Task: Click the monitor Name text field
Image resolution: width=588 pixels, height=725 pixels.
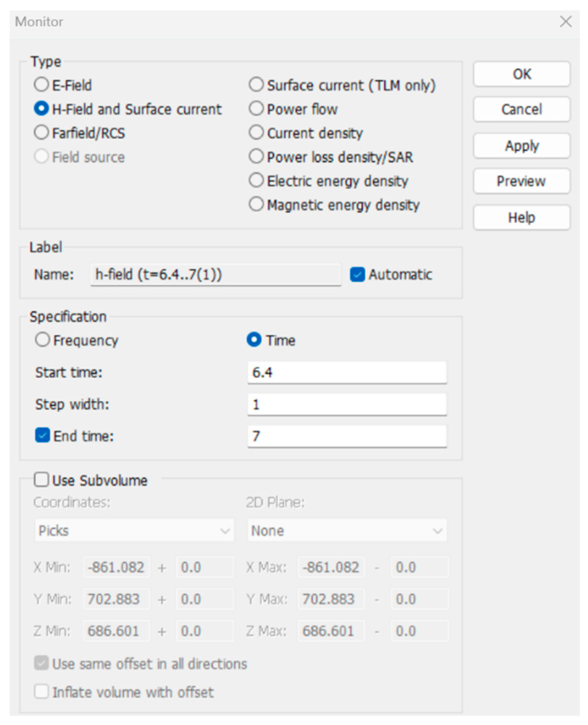Action: click(x=215, y=274)
